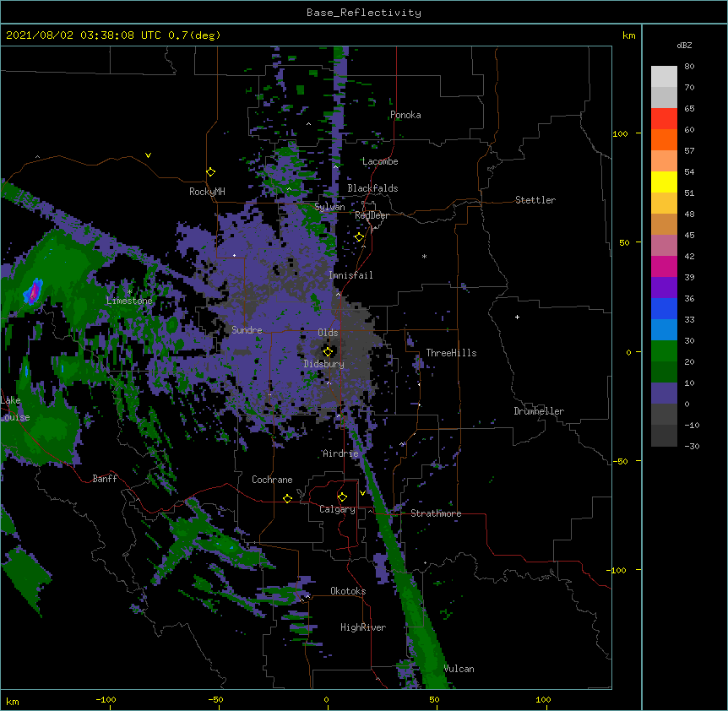The width and height of the screenshot is (728, 711).
Task: Click the legend value 48
Action: pyautogui.click(x=689, y=214)
